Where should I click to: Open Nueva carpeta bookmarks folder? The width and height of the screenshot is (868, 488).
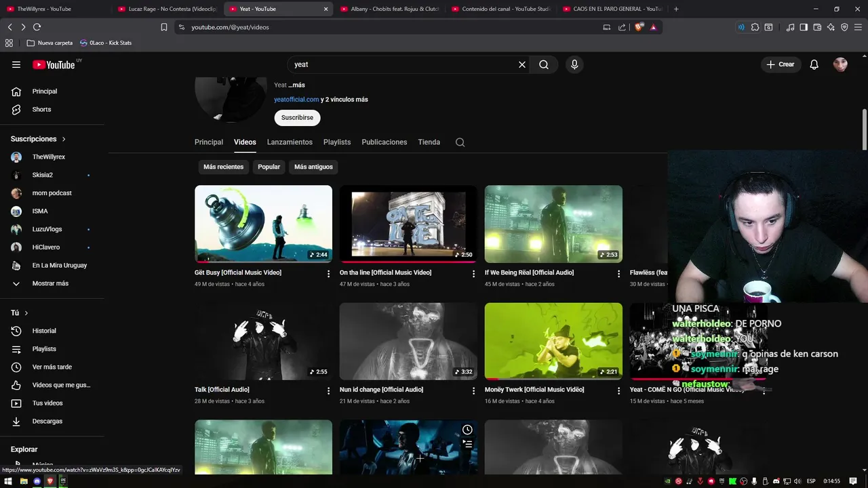click(50, 43)
